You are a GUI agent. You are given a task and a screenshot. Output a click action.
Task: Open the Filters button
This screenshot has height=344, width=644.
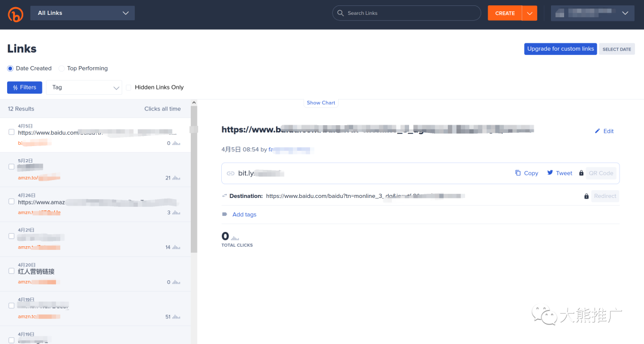point(24,88)
